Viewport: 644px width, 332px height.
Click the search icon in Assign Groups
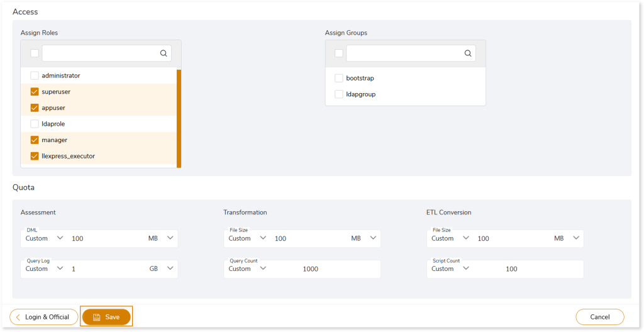pyautogui.click(x=468, y=53)
